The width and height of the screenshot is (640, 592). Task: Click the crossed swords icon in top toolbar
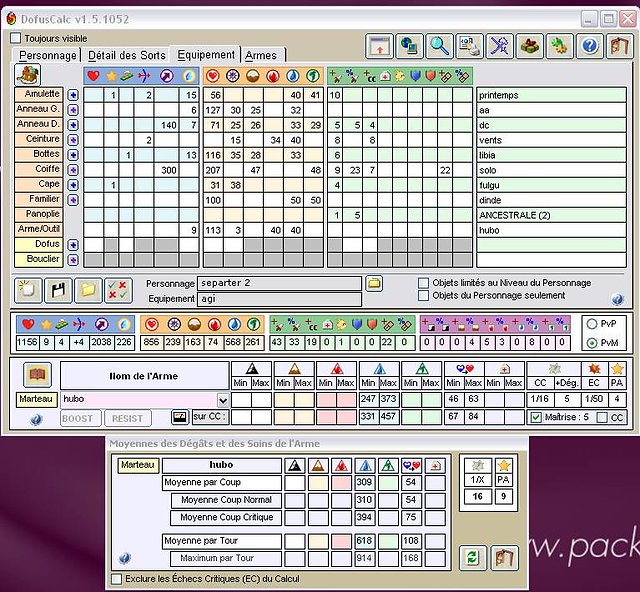coord(500,46)
